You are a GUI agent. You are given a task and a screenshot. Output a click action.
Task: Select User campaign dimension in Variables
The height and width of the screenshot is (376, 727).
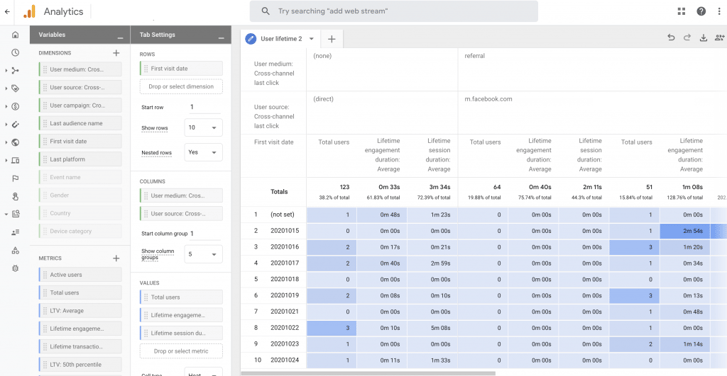(x=80, y=105)
